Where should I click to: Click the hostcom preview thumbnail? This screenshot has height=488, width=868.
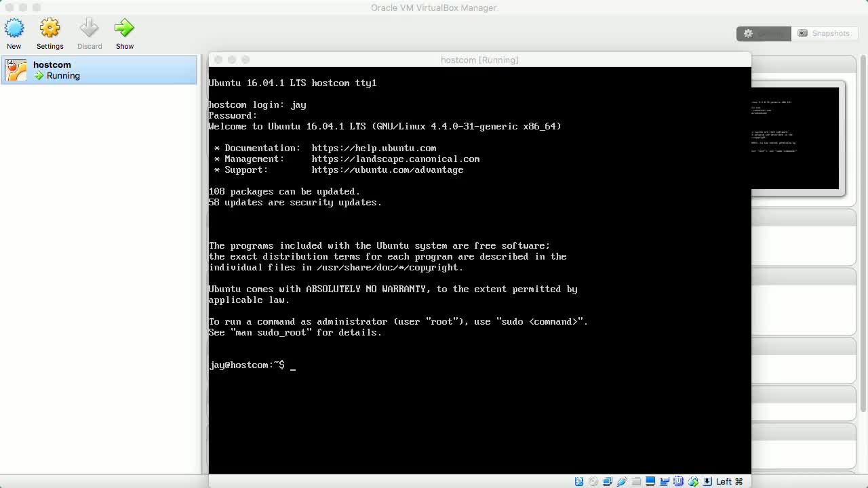click(795, 138)
